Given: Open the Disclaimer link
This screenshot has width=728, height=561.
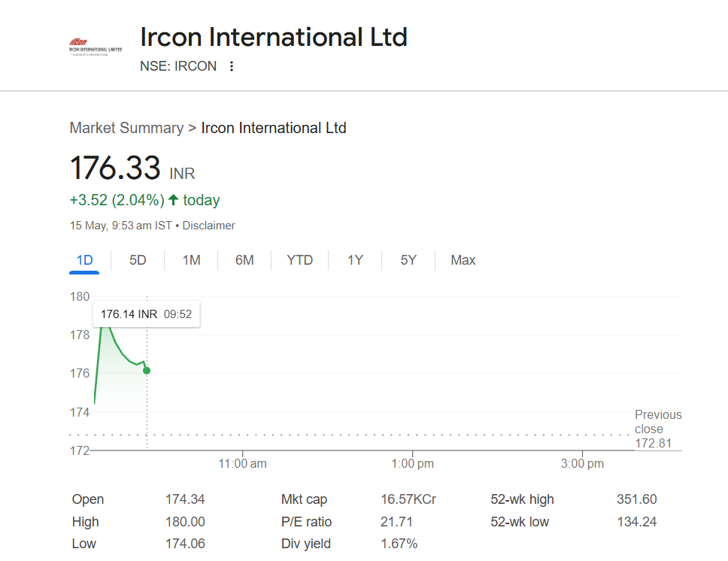Looking at the screenshot, I should [x=208, y=226].
